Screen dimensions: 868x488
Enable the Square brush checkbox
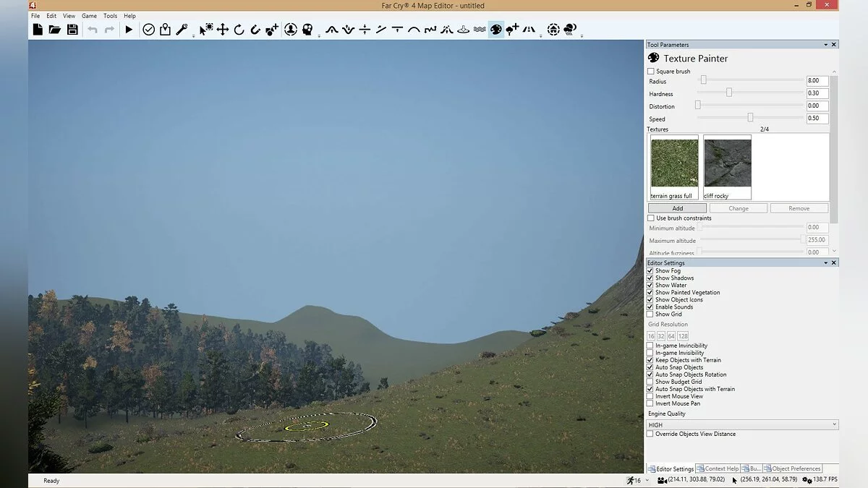(651, 72)
